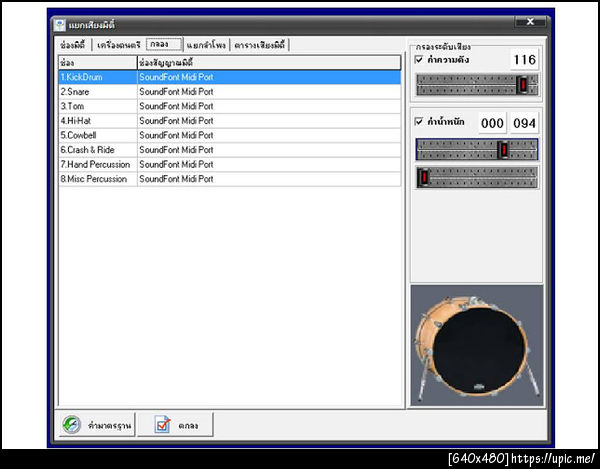This screenshot has height=469, width=600.
Task: Click the app icon in title bar
Action: coord(60,25)
